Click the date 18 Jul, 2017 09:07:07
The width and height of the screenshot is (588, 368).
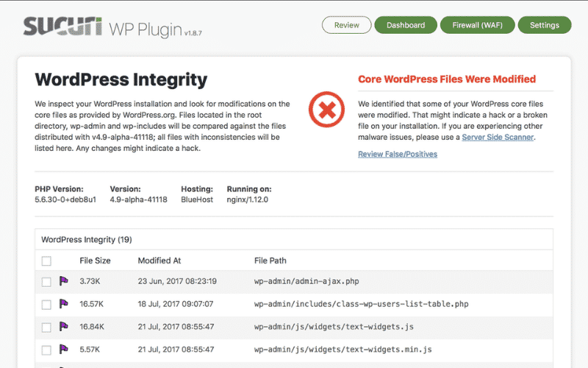(176, 304)
